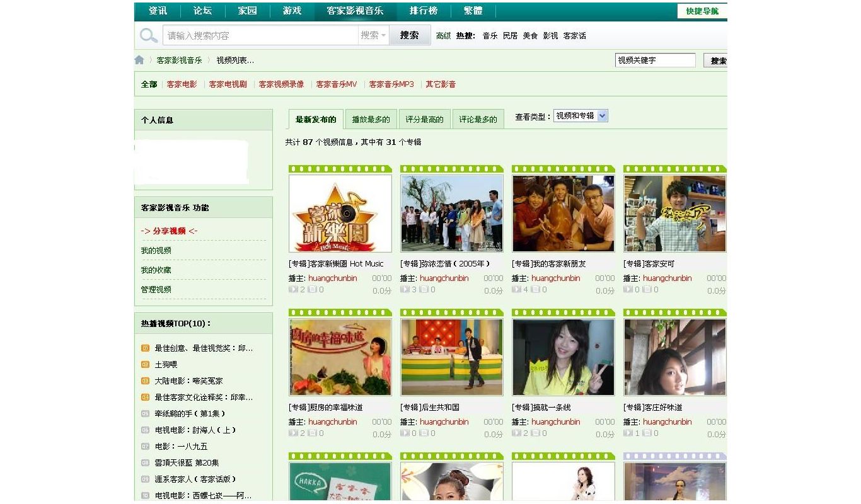The height and width of the screenshot is (504, 861).
Task: Click comment count icon under 我的客家新朋友
Action: click(x=535, y=289)
